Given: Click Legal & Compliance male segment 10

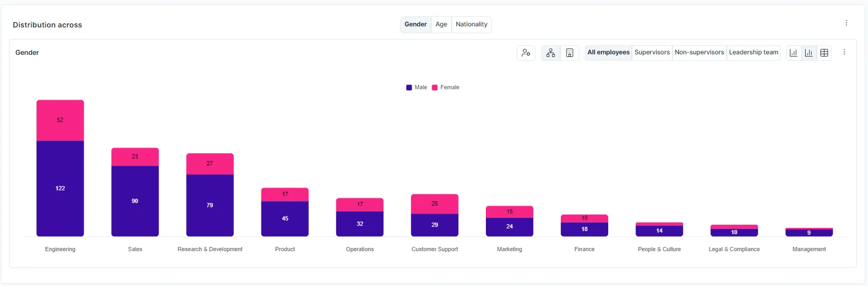Looking at the screenshot, I should tap(734, 232).
